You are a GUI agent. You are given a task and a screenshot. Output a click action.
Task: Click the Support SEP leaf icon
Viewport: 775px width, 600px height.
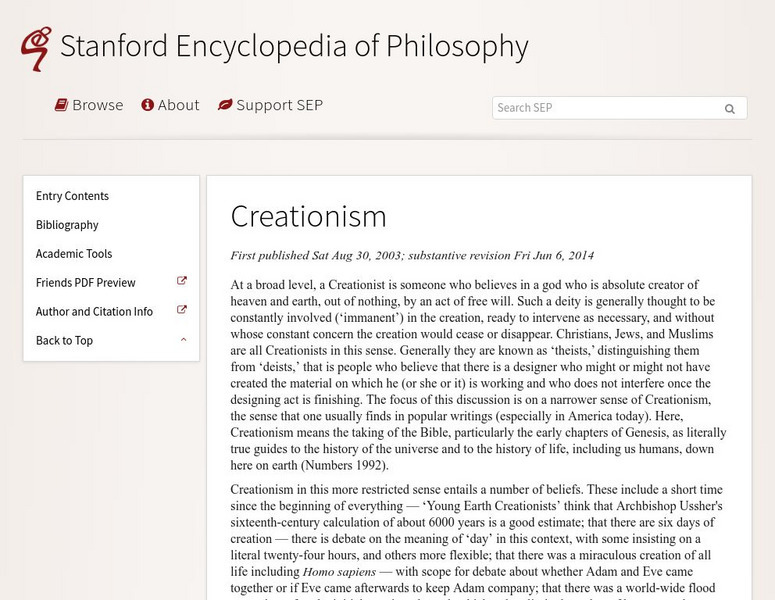point(225,105)
